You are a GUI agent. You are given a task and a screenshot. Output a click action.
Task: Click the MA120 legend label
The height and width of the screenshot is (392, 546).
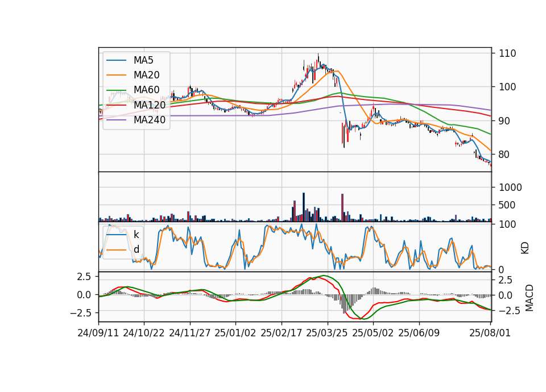pos(150,105)
